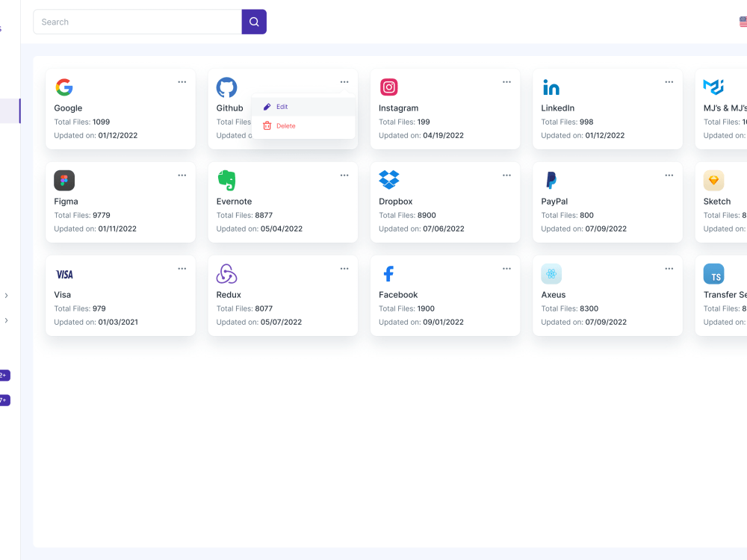Click the Dropbox logo icon
This screenshot has height=560, width=747.
point(388,179)
